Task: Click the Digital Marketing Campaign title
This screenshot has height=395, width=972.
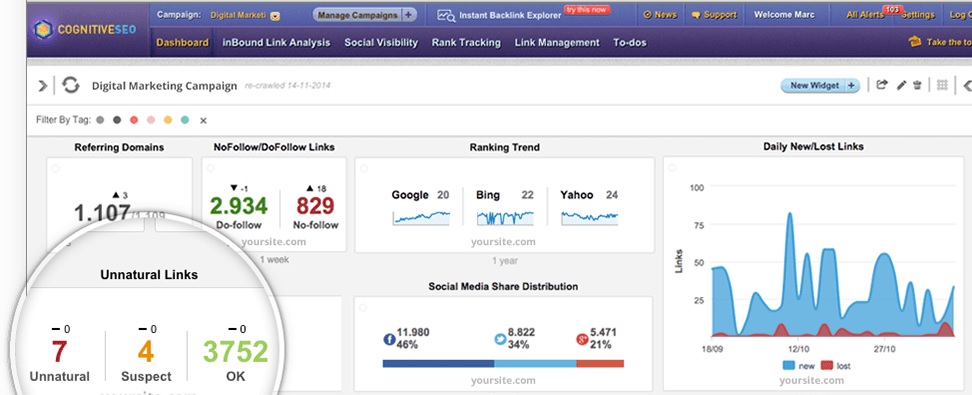Action: click(x=164, y=86)
